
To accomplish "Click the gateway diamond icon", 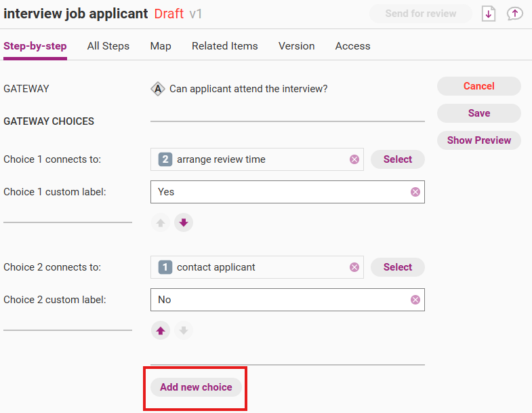I will tap(158, 89).
